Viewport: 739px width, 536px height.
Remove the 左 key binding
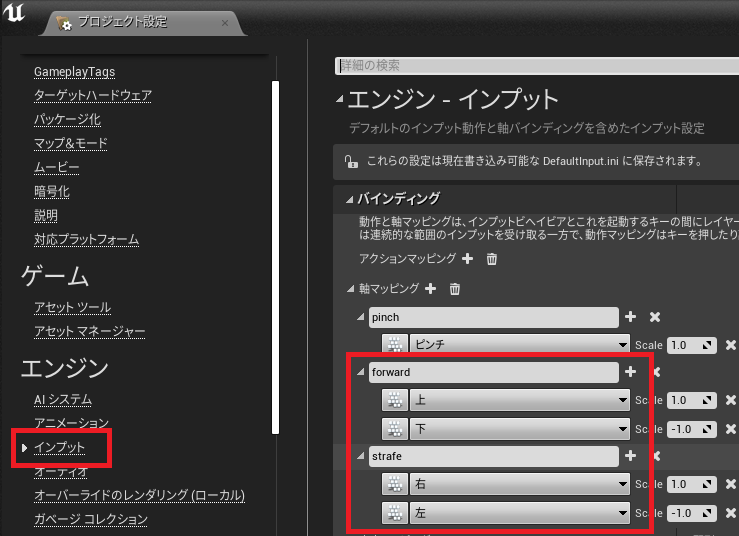click(x=731, y=513)
